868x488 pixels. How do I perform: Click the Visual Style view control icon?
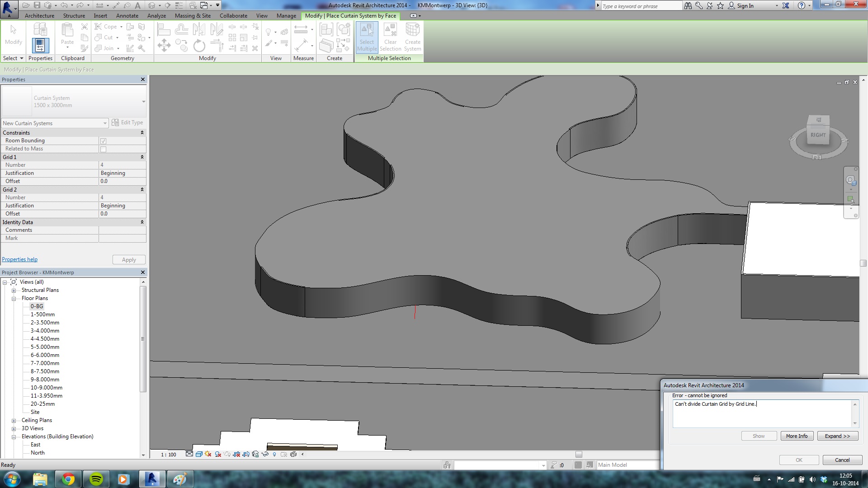click(198, 454)
